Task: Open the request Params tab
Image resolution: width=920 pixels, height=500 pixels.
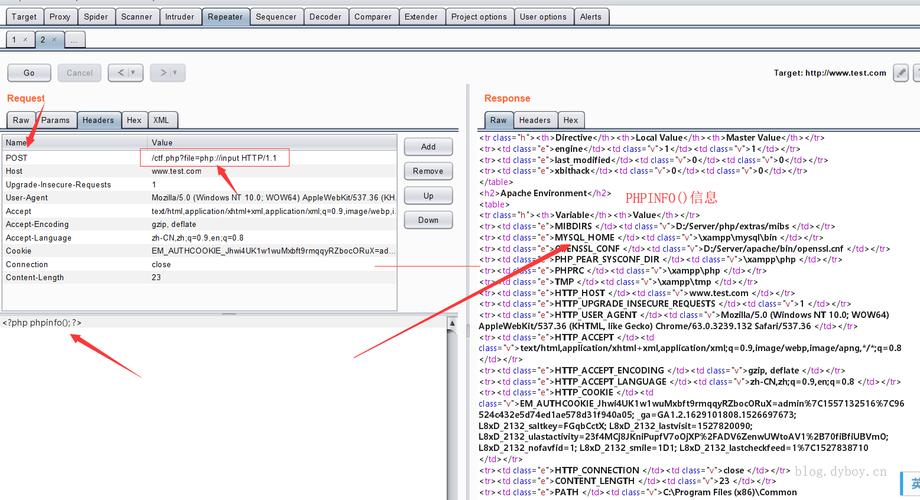Action: [x=56, y=120]
